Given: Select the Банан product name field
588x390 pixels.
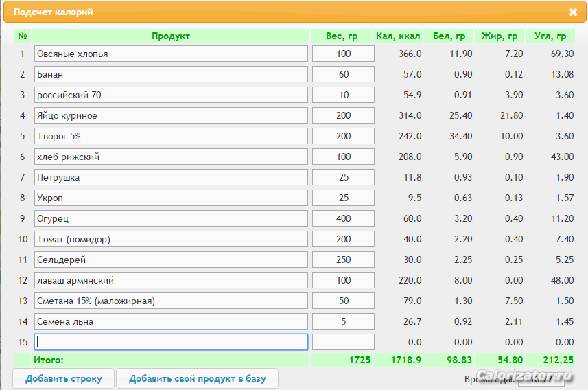Looking at the screenshot, I should click(x=171, y=74).
